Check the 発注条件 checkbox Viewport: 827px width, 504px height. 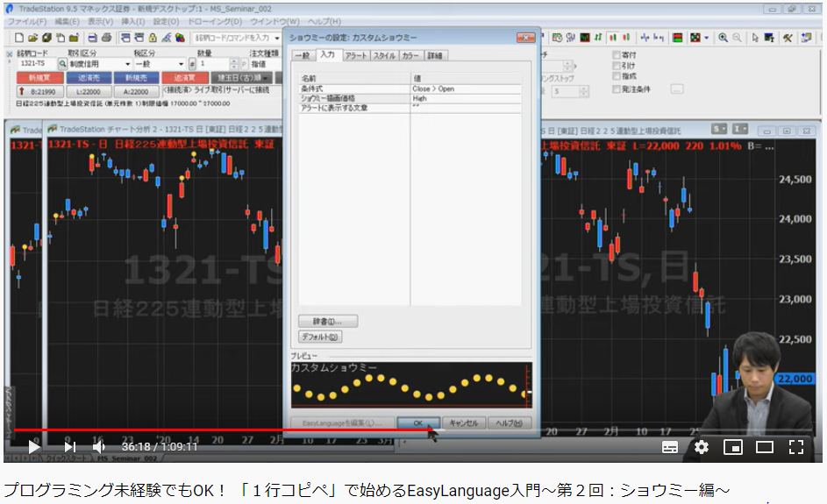point(616,89)
